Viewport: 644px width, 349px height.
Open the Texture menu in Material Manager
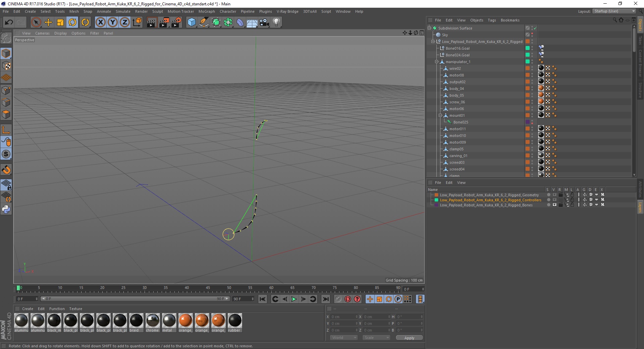(75, 309)
